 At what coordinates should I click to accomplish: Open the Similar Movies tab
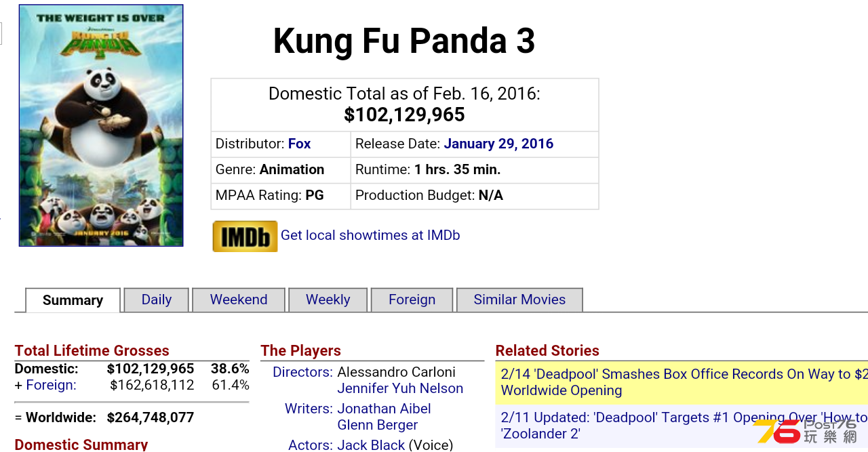(519, 300)
